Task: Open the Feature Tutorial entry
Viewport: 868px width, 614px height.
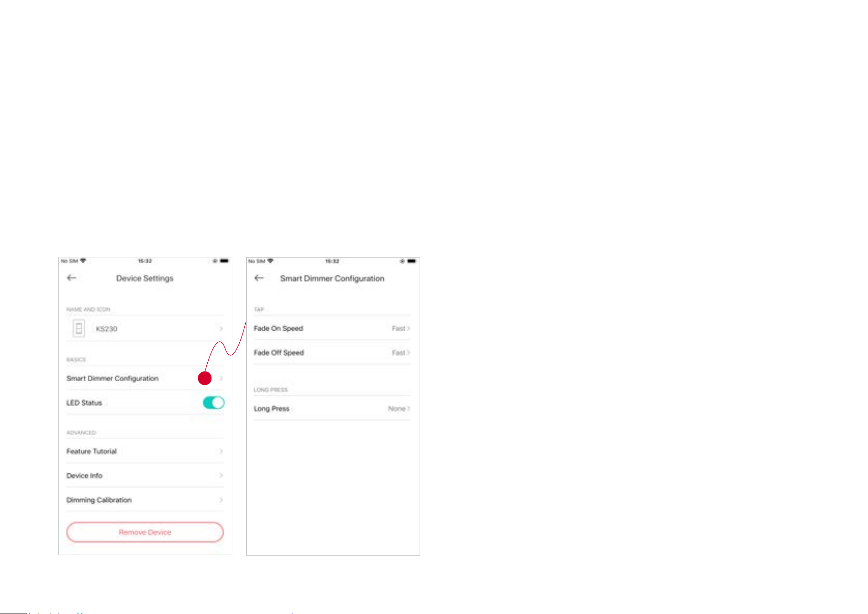Action: point(145,451)
